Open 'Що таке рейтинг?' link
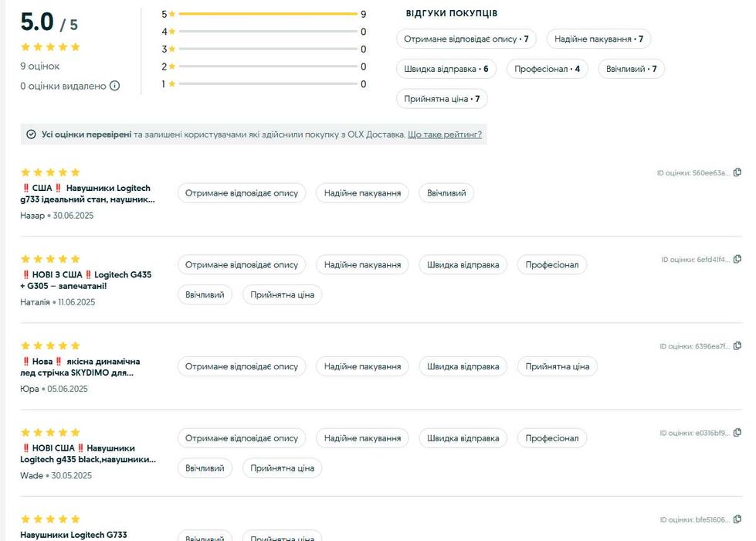Viewport: 756px width, 541px height. 445,134
